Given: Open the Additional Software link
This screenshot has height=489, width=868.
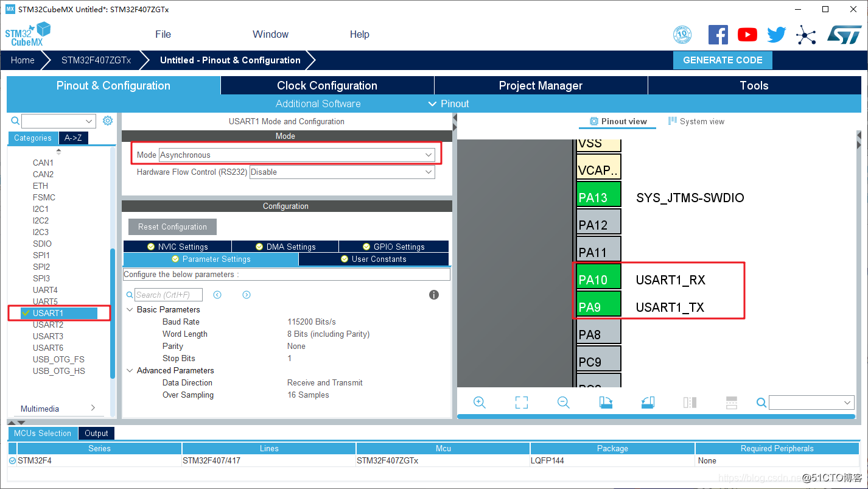Looking at the screenshot, I should [318, 104].
